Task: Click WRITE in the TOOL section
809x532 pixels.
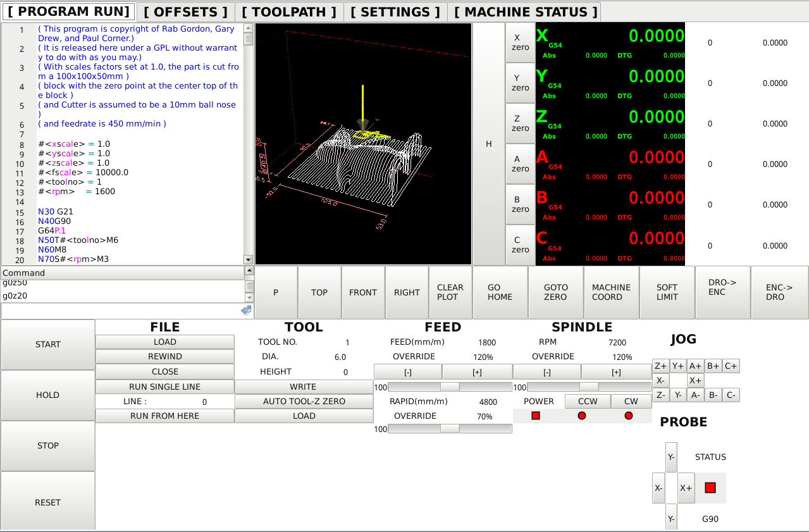Action: point(304,387)
